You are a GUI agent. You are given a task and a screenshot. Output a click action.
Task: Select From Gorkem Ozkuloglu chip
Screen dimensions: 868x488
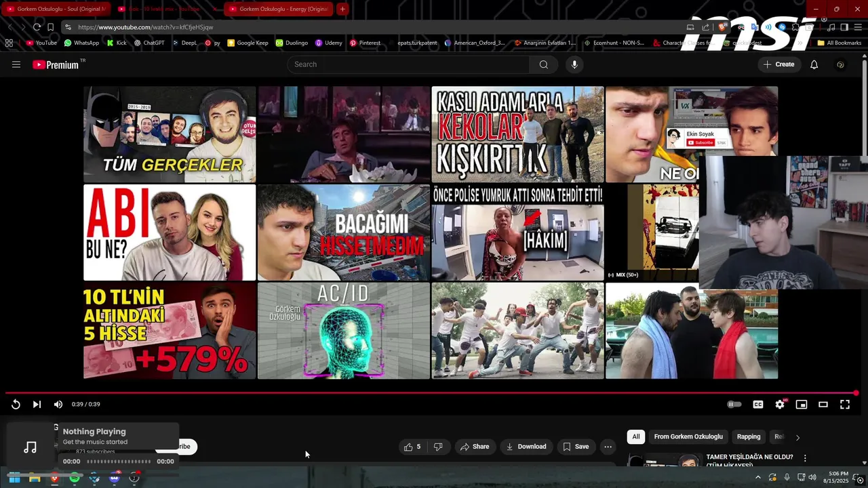point(688,437)
